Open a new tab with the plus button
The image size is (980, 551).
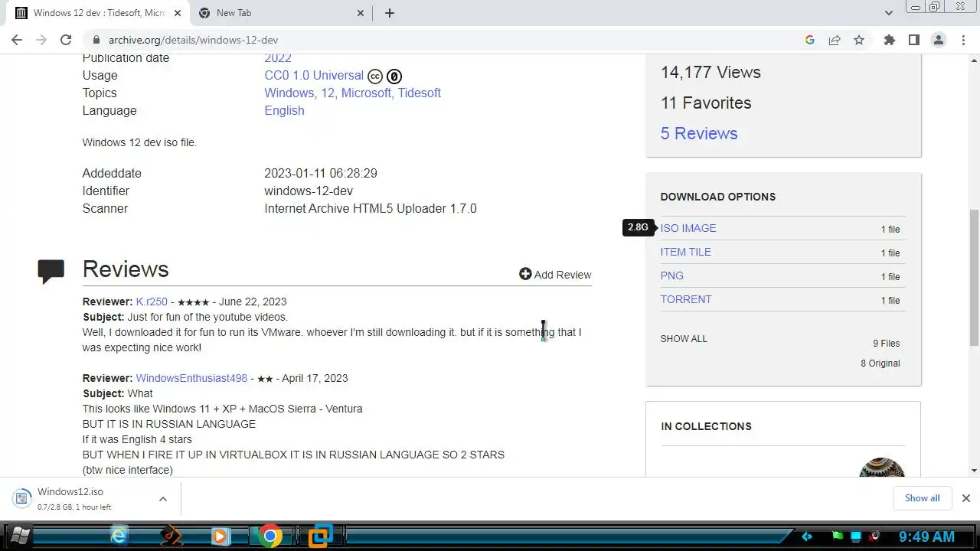(x=390, y=13)
